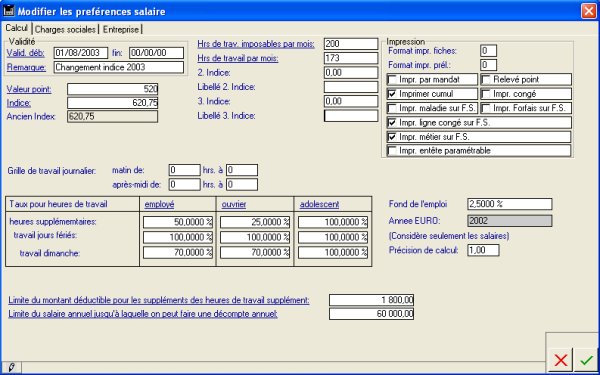
Task: Click the work hours field showing 173
Action: click(x=351, y=58)
